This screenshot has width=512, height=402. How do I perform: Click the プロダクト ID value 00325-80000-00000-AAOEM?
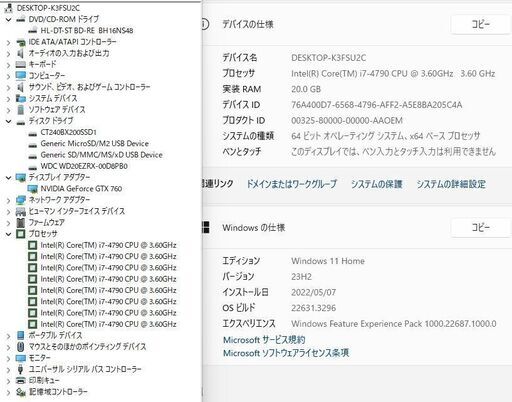(347, 120)
